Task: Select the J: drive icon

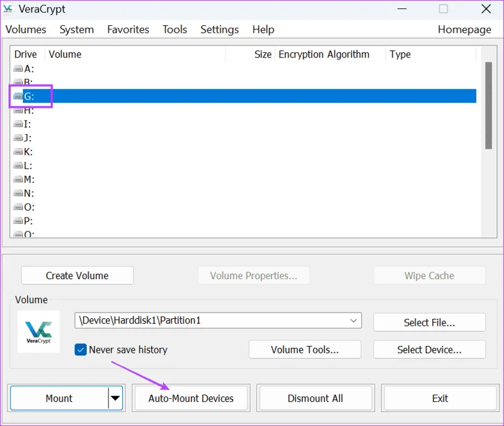Action: (18, 137)
